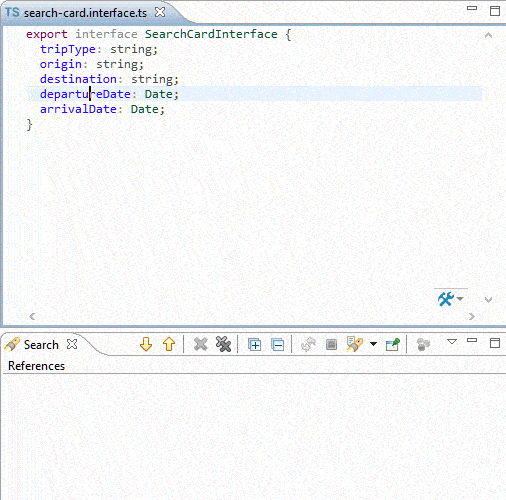Close the Search view tab
This screenshot has width=506, height=500.
[72, 344]
